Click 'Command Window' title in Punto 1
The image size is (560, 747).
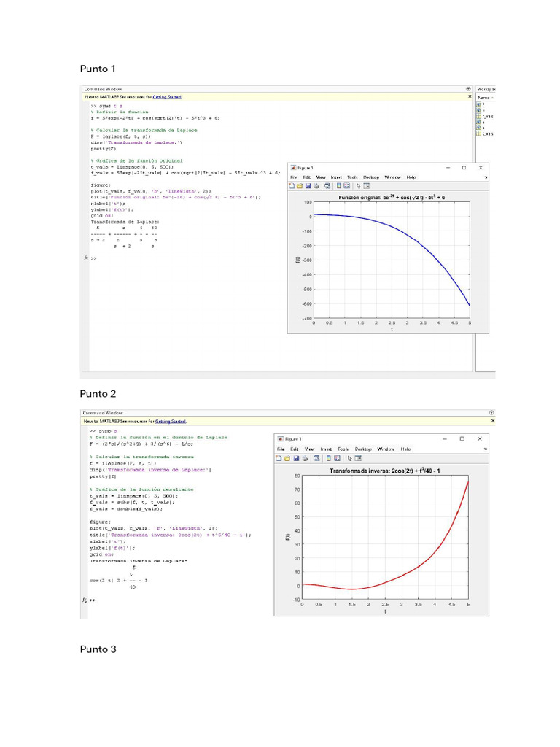[103, 89]
